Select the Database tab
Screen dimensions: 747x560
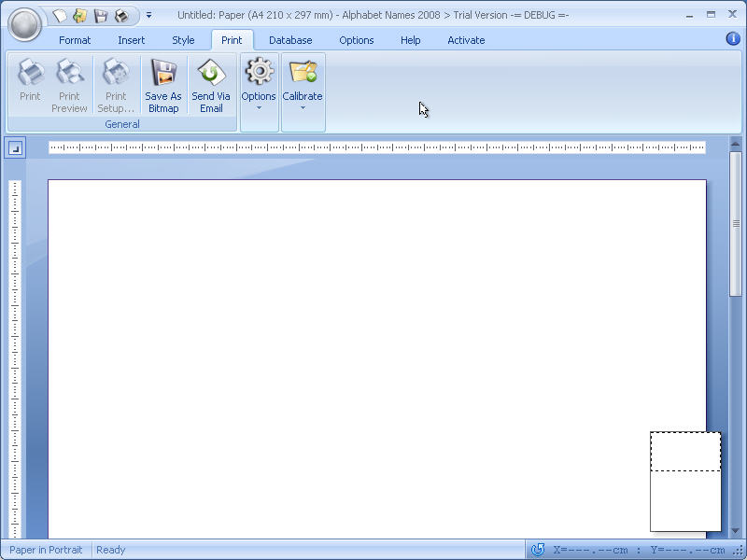tap(290, 40)
